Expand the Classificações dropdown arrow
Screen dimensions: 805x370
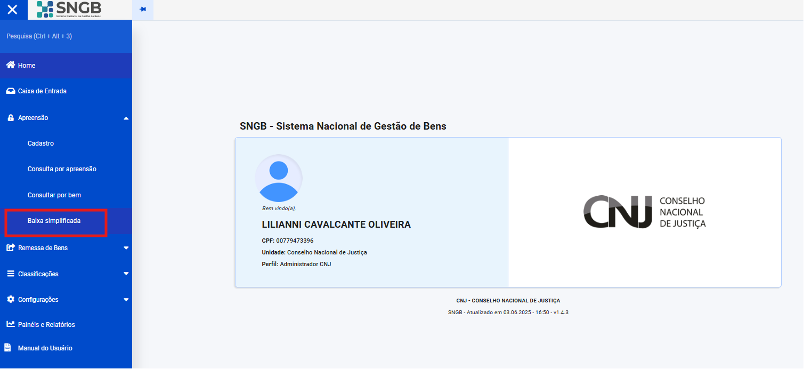[126, 274]
